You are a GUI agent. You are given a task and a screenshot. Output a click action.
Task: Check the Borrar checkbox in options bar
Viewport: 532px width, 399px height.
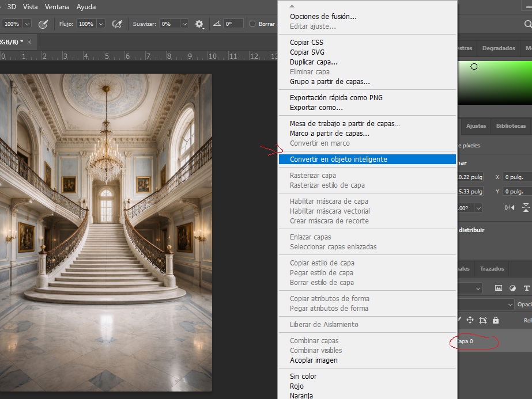[x=252, y=24]
